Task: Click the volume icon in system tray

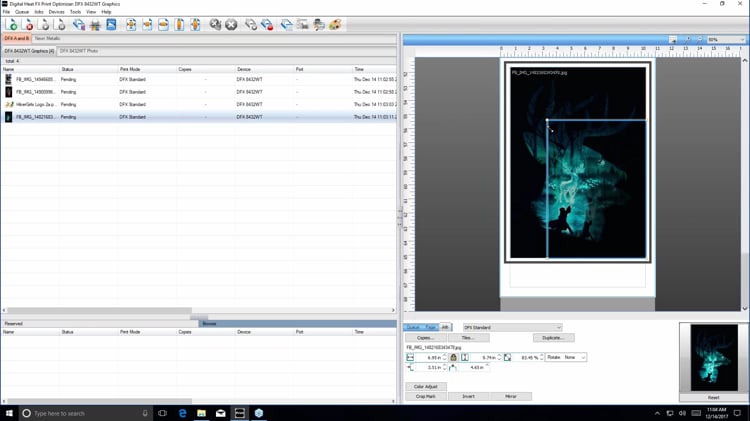Action: [683, 413]
